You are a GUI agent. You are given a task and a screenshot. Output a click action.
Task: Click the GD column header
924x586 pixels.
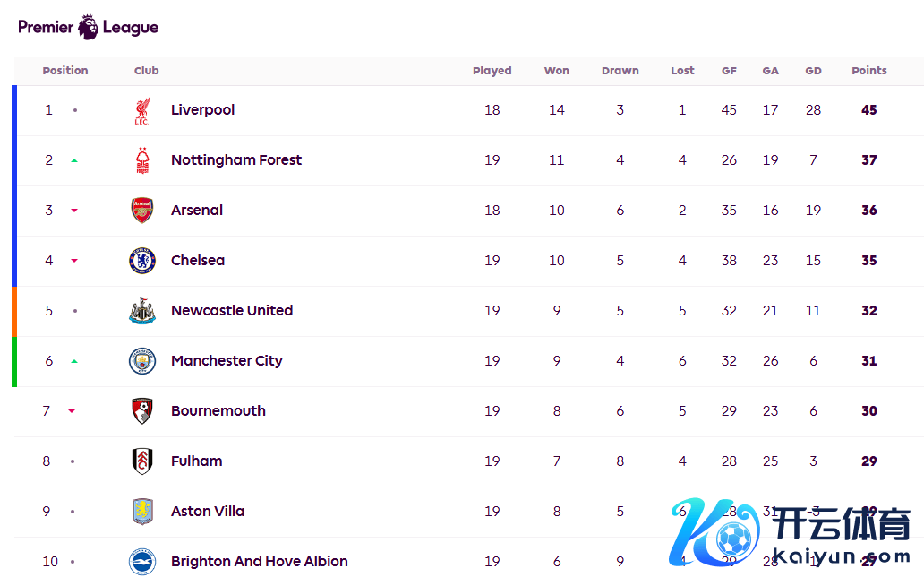tap(813, 71)
